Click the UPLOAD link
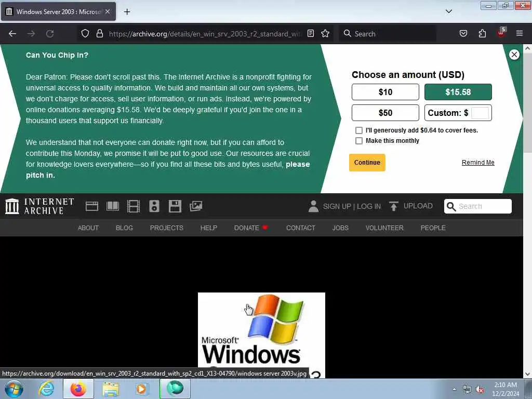This screenshot has width=532, height=399. point(418,206)
